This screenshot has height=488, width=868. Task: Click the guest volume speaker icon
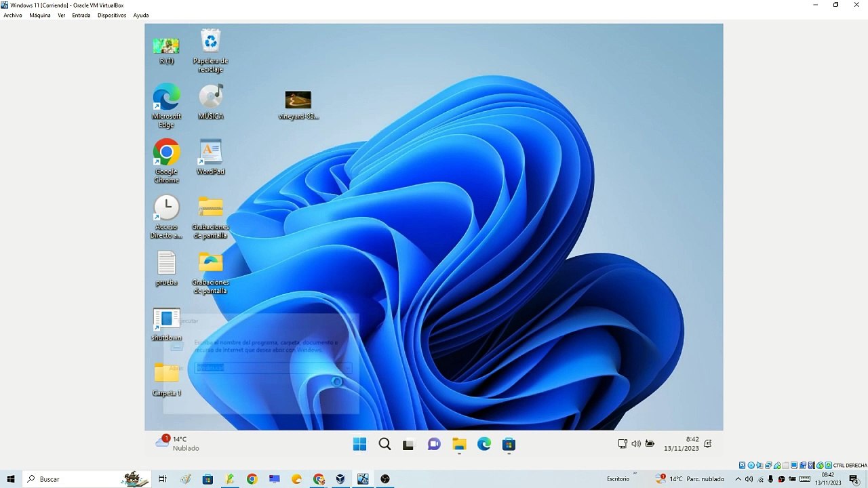click(x=636, y=444)
